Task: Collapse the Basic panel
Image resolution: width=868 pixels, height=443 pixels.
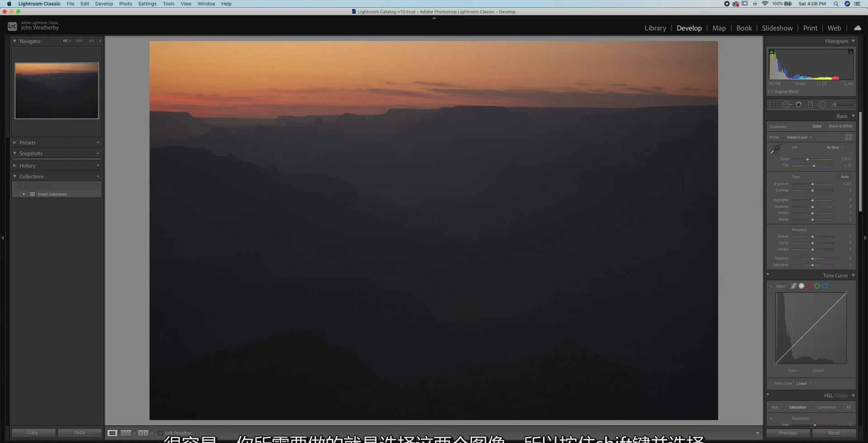Action: (x=853, y=116)
